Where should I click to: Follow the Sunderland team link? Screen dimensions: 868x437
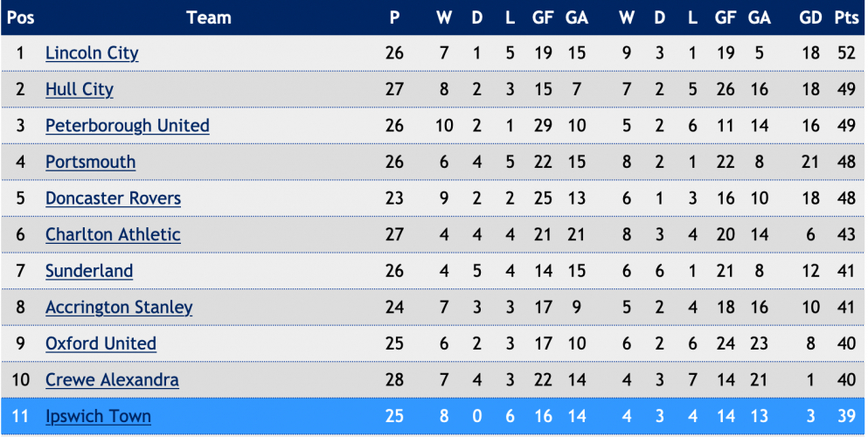tap(89, 271)
